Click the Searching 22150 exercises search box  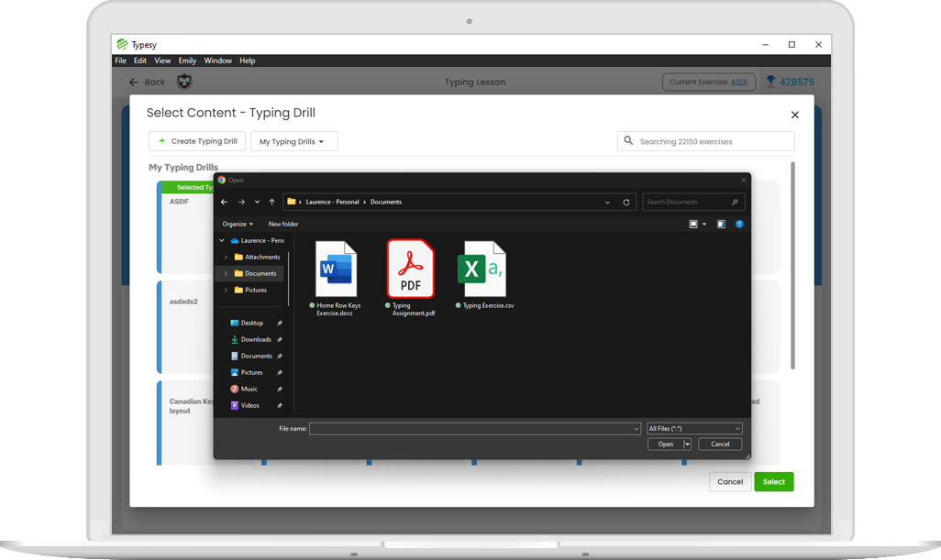coord(706,141)
